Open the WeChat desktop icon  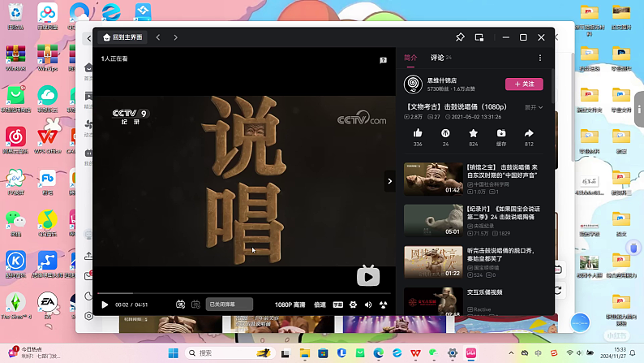15,223
